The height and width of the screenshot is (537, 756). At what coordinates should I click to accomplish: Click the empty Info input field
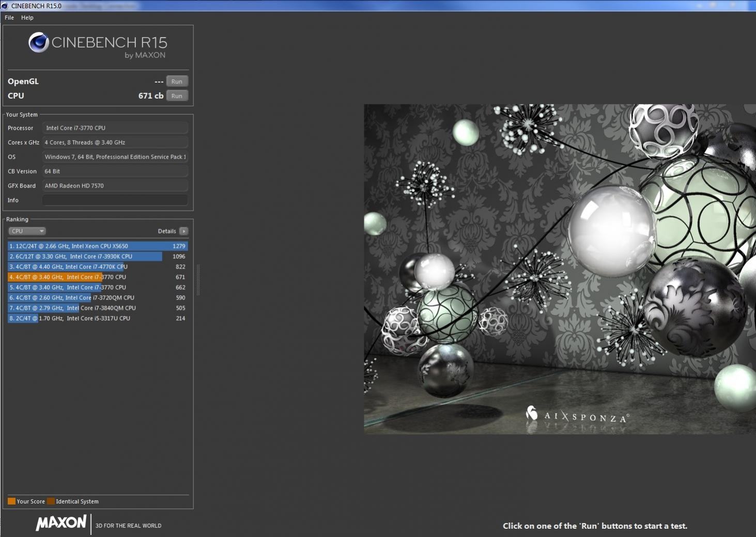tap(115, 200)
